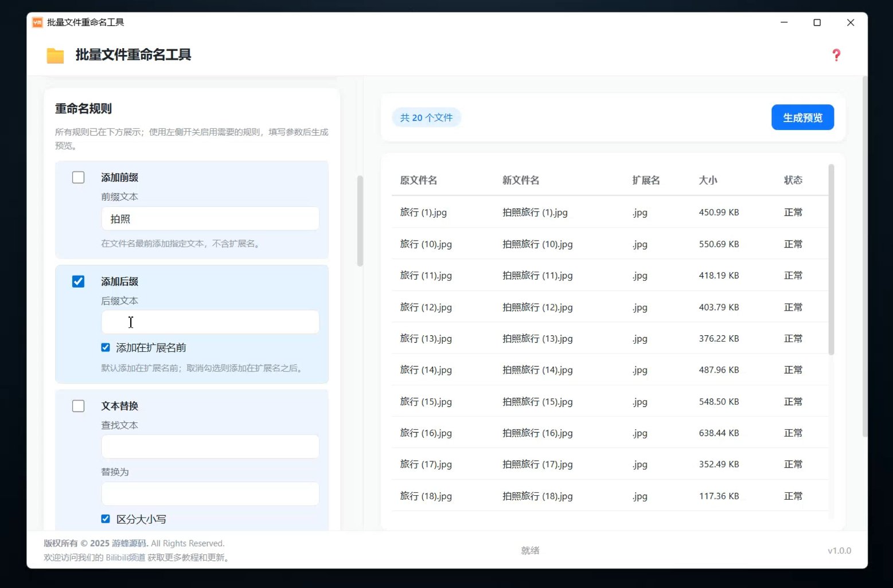Enable the 文本替换 rule checkbox

79,406
